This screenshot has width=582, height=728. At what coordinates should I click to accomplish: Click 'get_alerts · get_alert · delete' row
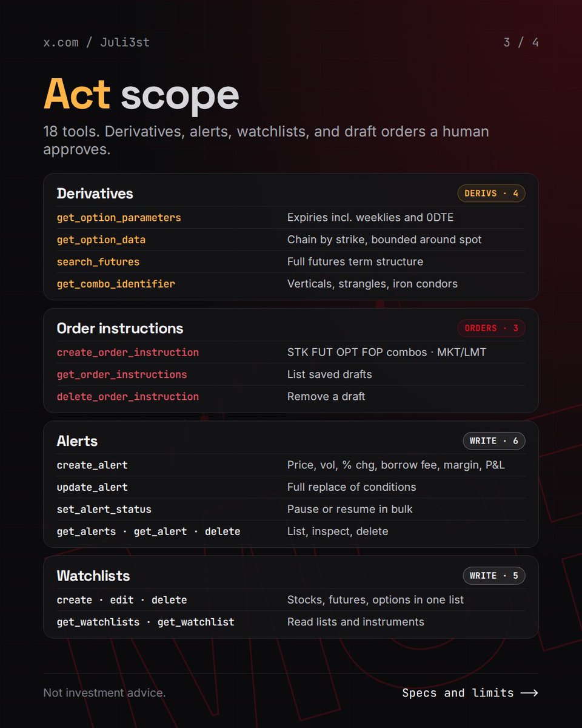pyautogui.click(x=149, y=531)
